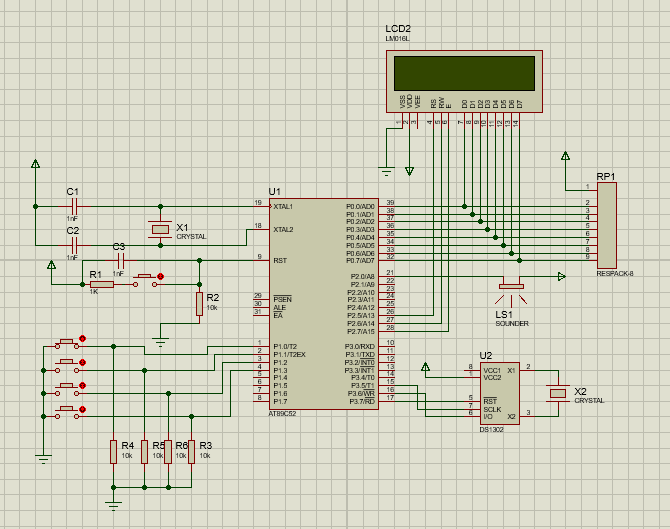Screen dimensions: 670x529
Task: Click the DS1302 part name text
Action: click(491, 429)
